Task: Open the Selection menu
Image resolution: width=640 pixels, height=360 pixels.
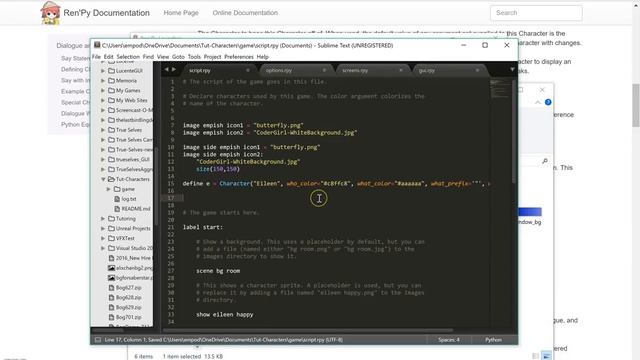Action: point(128,57)
